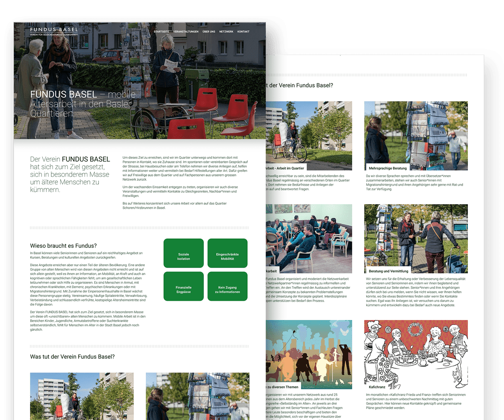This screenshot has height=420, width=504.
Task: Open the 'Arbeit im Quartier' bicycle photo on back page
Action: pyautogui.click(x=309, y=136)
